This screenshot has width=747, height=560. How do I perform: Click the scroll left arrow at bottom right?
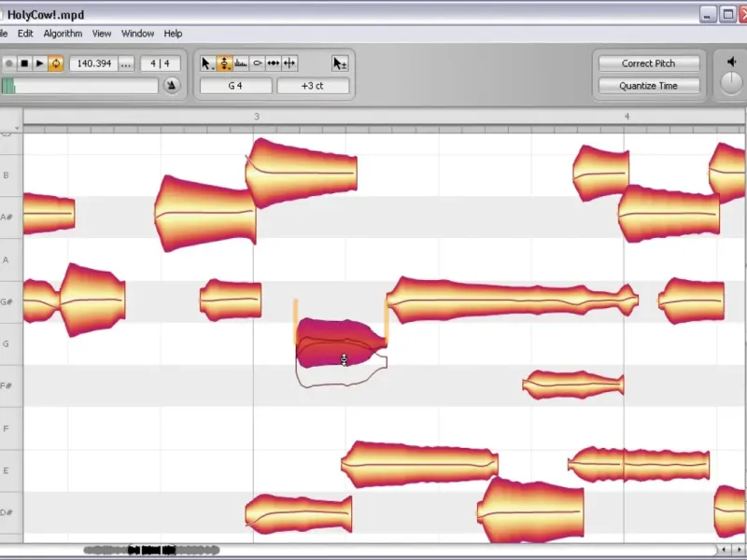[x=725, y=551]
